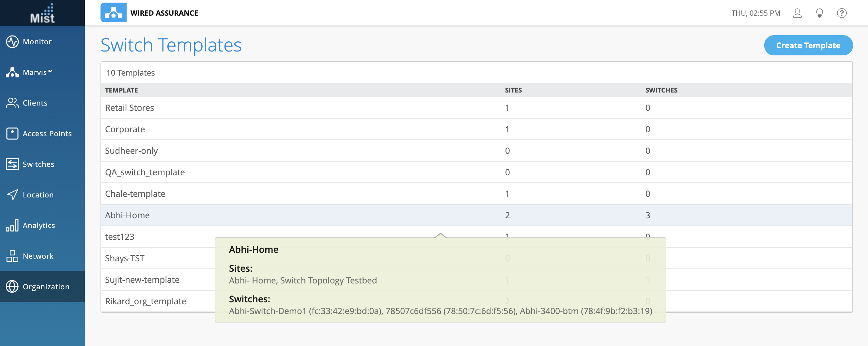Screen dimensions: 868x346
Task: Go to Clients icon in sidebar
Action: click(x=12, y=103)
